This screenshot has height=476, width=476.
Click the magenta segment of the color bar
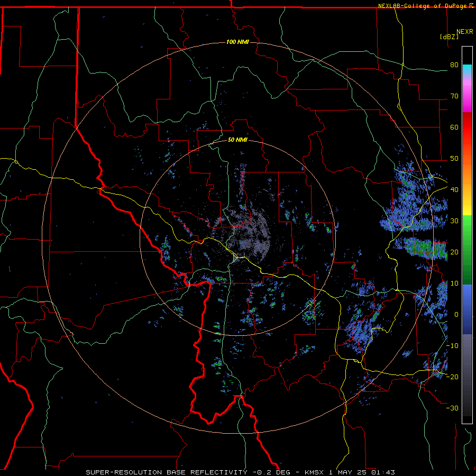pyautogui.click(x=467, y=97)
